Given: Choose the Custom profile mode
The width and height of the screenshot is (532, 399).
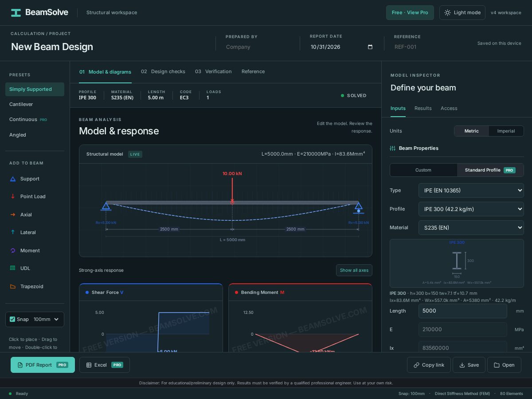Looking at the screenshot, I should tap(423, 170).
